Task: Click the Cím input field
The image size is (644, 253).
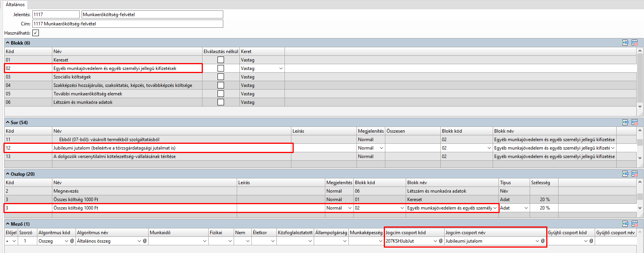Action: [127, 24]
